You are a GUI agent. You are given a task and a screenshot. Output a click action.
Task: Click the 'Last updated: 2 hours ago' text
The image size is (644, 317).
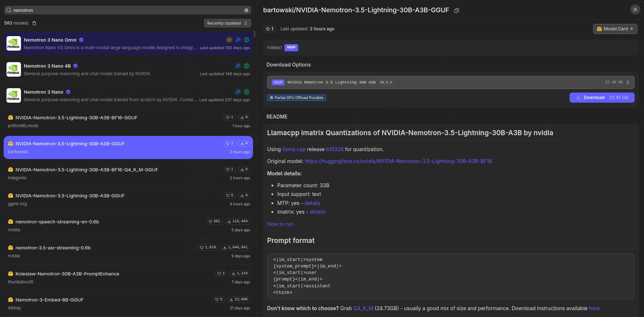307,29
